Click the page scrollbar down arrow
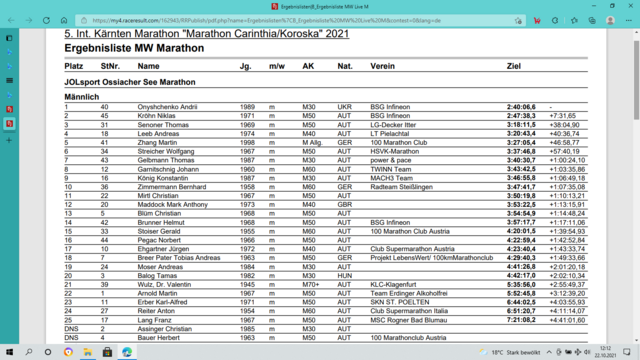Image resolution: width=640 pixels, height=360 pixels. pyautogui.click(x=636, y=340)
